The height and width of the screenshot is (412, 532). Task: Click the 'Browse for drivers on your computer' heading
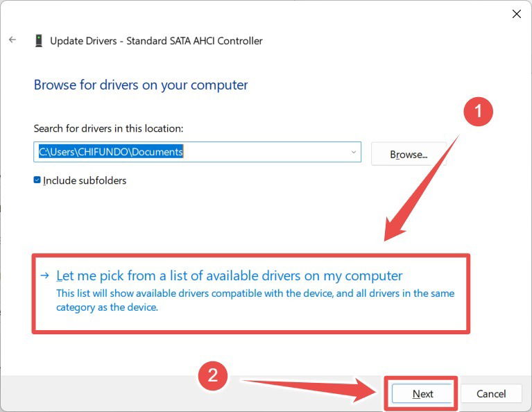[141, 85]
